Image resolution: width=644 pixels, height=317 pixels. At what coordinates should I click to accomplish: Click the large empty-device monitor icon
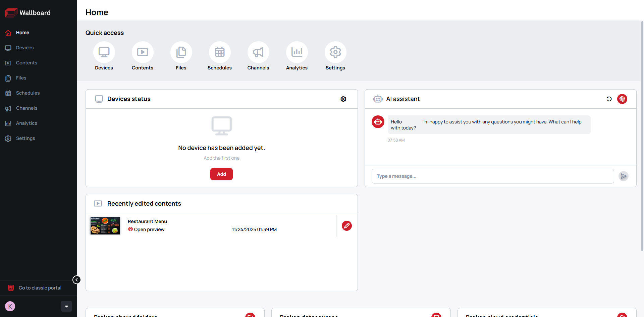(x=222, y=126)
